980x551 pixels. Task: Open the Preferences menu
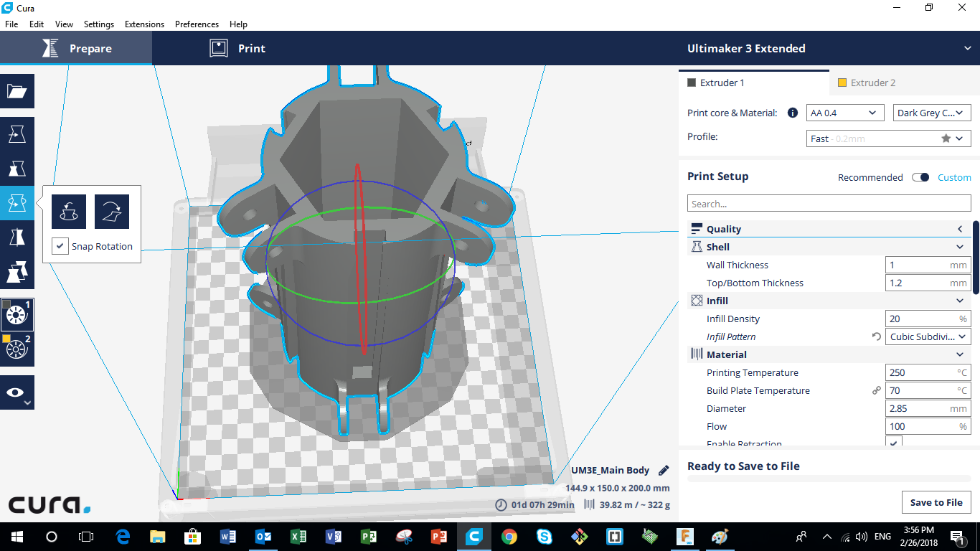pos(197,24)
